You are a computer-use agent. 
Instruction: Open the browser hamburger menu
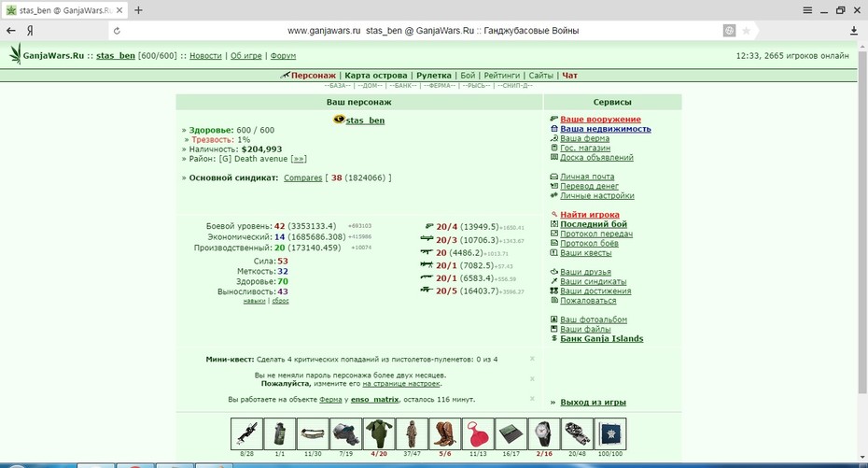point(807,10)
